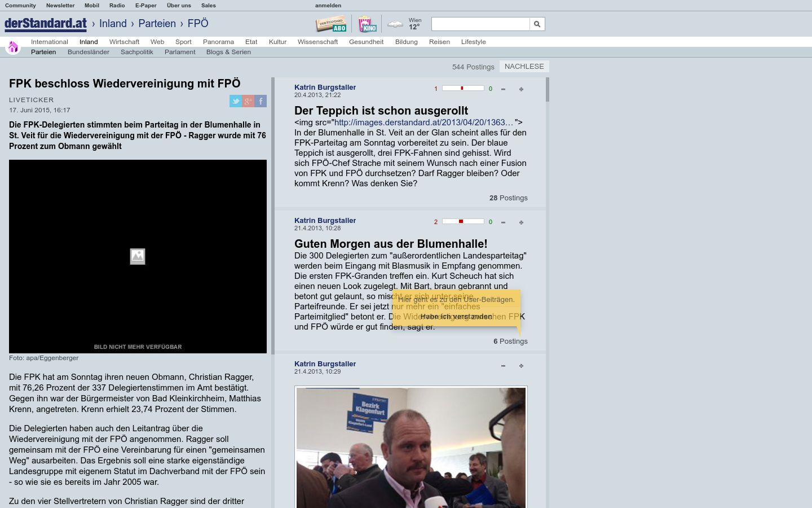Open the 28 Postings link
The image size is (812, 508).
coord(509,198)
